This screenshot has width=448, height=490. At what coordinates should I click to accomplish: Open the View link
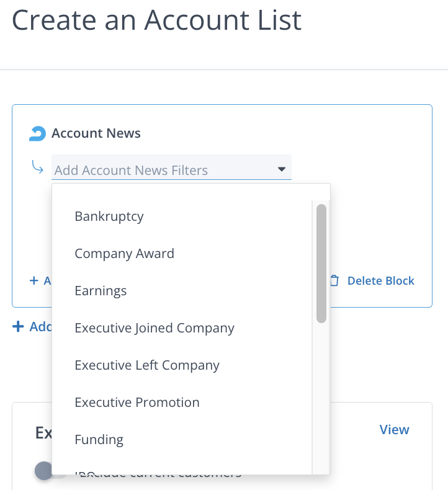(394, 430)
